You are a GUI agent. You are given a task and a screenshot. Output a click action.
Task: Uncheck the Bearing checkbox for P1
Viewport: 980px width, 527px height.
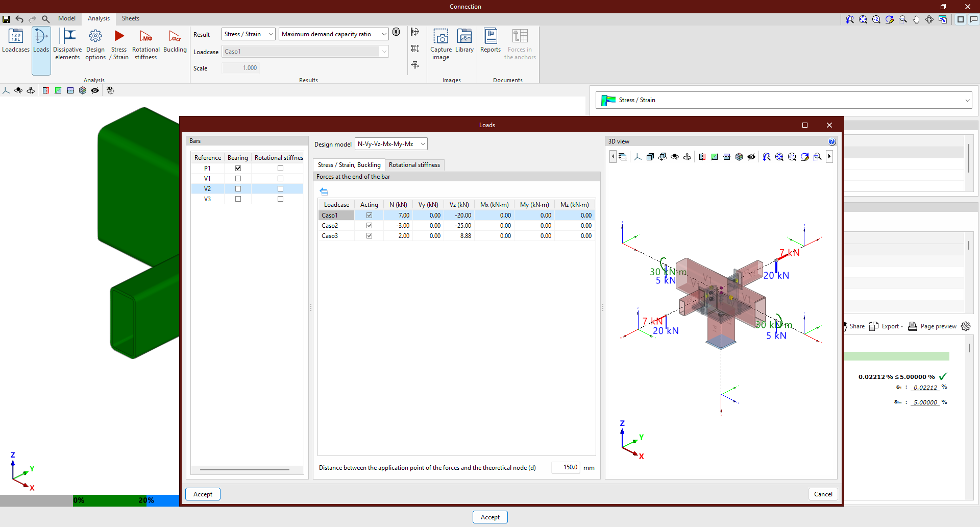238,169
